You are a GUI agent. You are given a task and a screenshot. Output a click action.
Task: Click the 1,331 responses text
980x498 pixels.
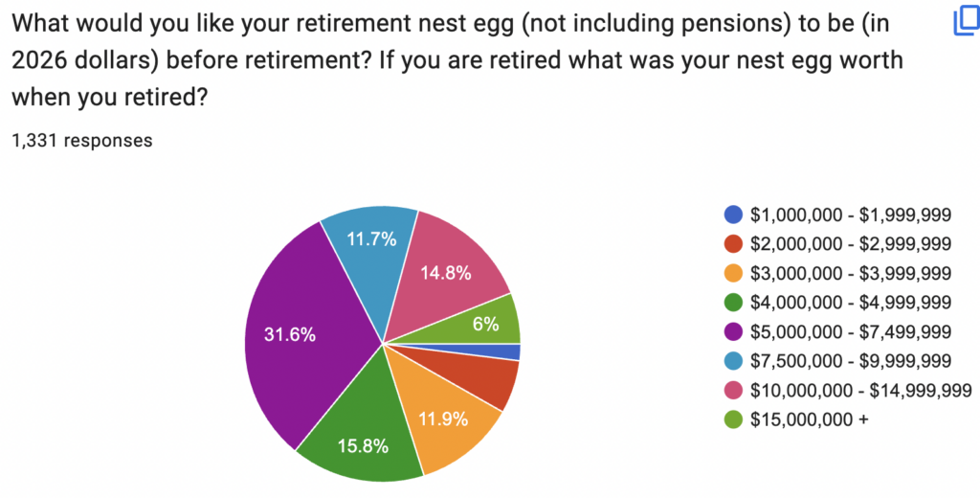point(82,140)
